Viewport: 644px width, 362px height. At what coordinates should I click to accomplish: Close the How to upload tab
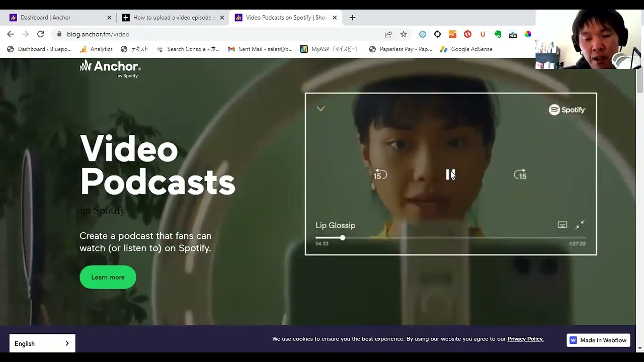click(222, 18)
